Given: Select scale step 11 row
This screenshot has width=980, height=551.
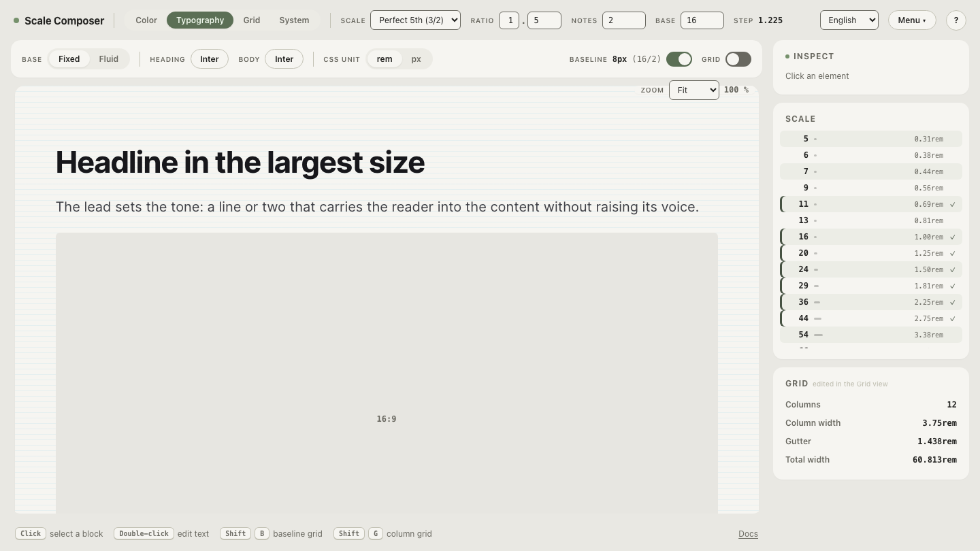Looking at the screenshot, I should [x=871, y=204].
